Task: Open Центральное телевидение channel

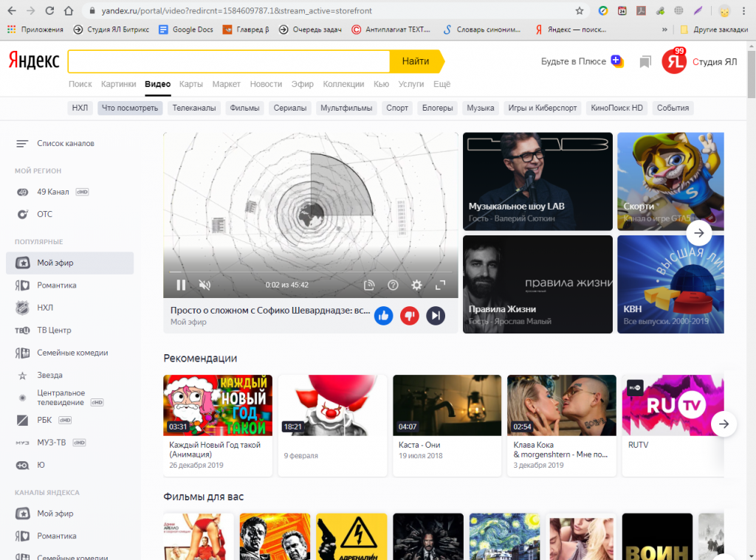Action: tap(70, 398)
